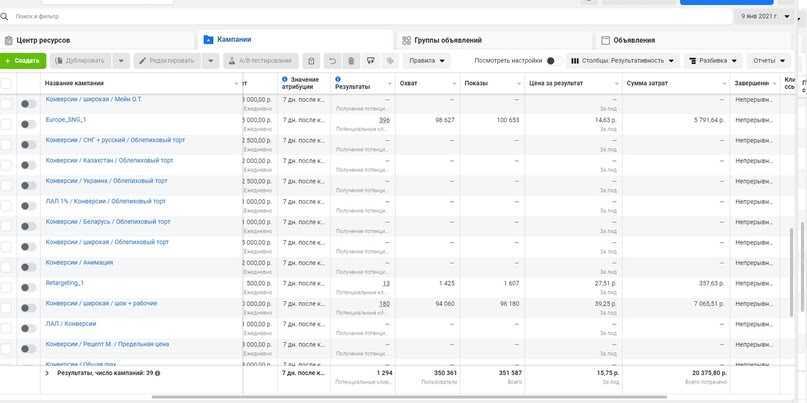The image size is (807, 403).
Task: Click info icon next to Результаты column header
Action: click(x=338, y=78)
